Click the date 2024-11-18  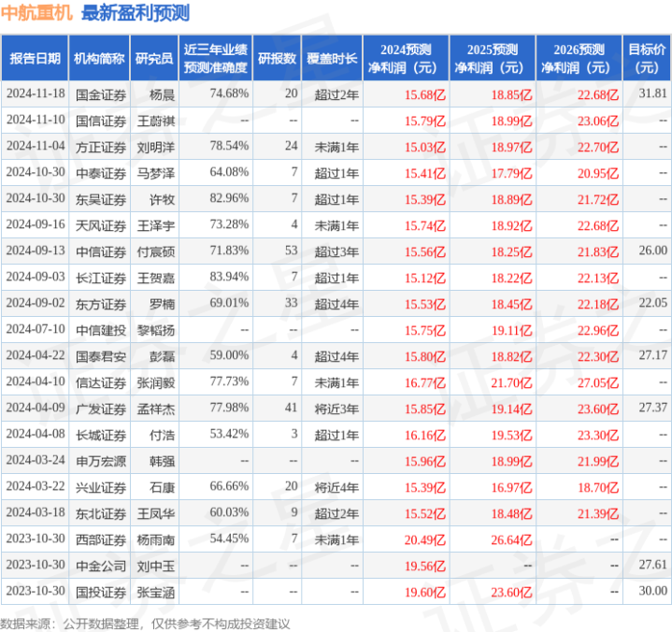pos(36,93)
